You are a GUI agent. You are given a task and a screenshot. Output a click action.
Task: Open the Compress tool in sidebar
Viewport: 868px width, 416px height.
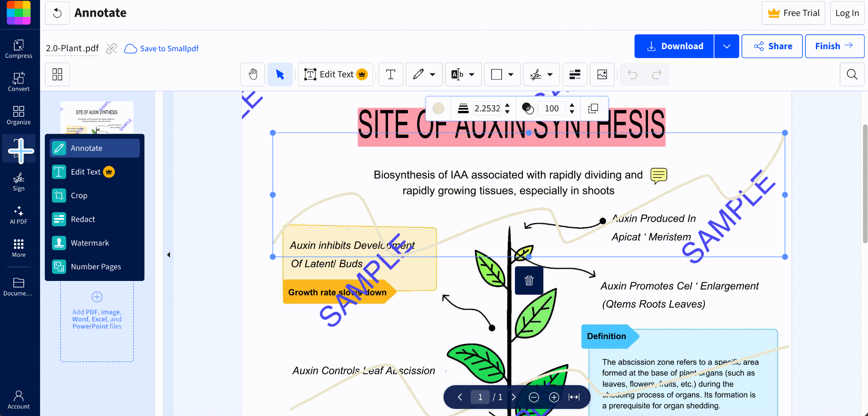(19, 49)
